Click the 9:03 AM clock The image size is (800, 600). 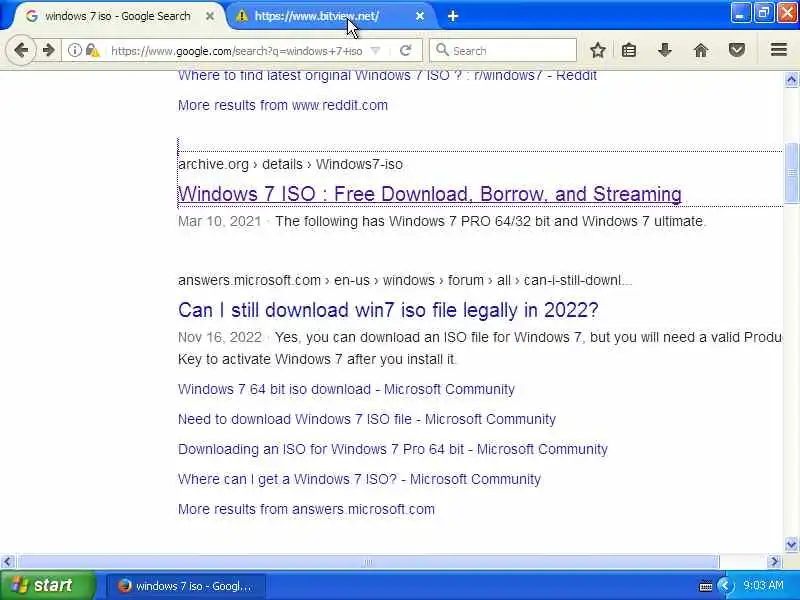coord(763,585)
